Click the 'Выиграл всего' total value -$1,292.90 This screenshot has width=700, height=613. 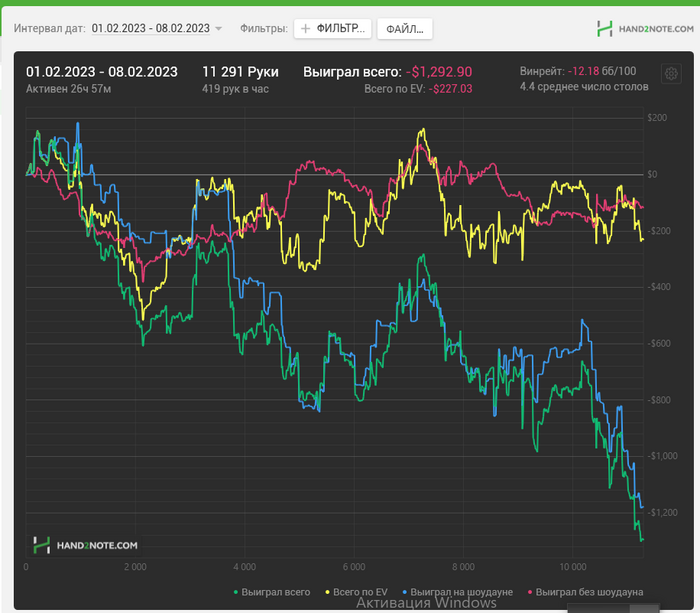[439, 72]
